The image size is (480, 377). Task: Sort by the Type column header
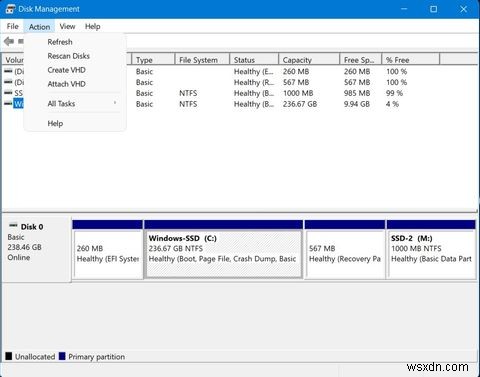(153, 60)
